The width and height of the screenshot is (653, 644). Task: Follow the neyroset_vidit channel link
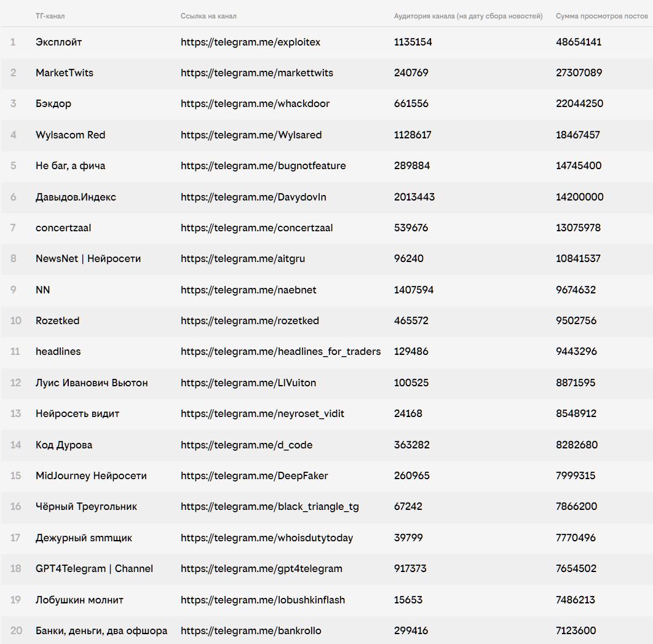coord(262,414)
